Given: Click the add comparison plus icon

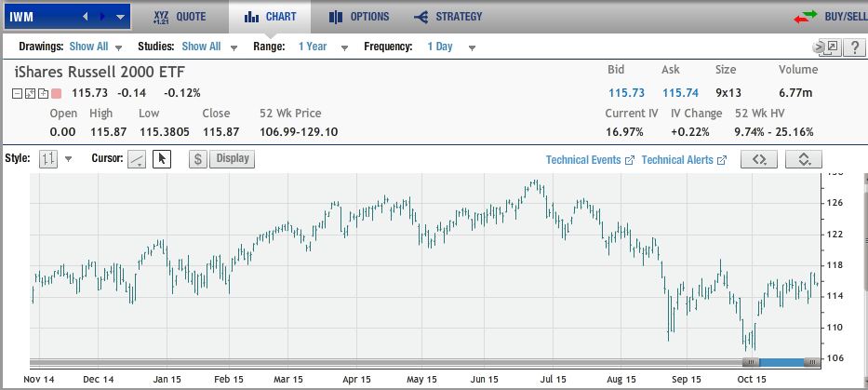Looking at the screenshot, I should [43, 94].
